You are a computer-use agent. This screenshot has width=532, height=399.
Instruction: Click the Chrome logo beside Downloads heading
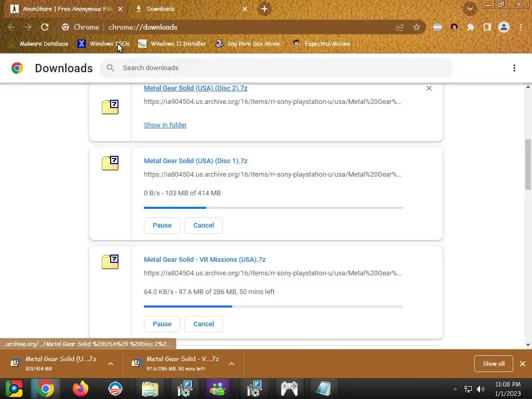click(17, 68)
